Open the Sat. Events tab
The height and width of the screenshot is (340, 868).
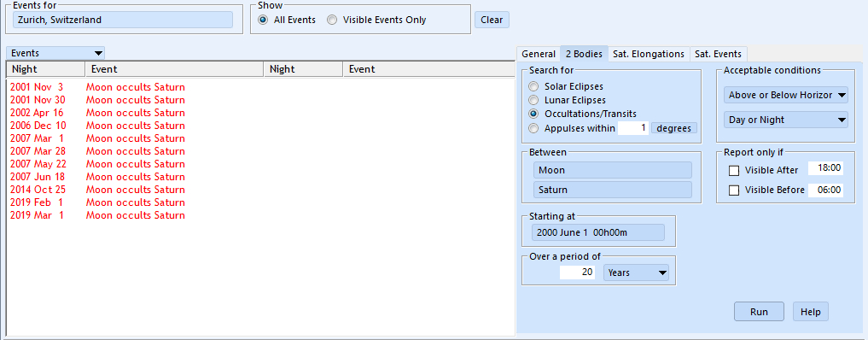tap(718, 54)
